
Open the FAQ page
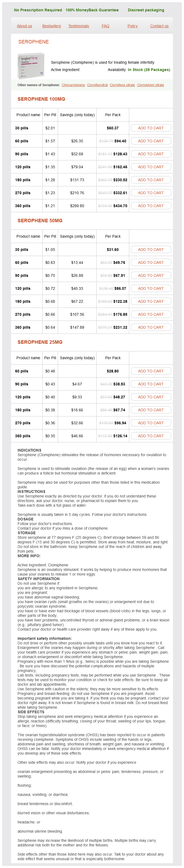point(105,26)
